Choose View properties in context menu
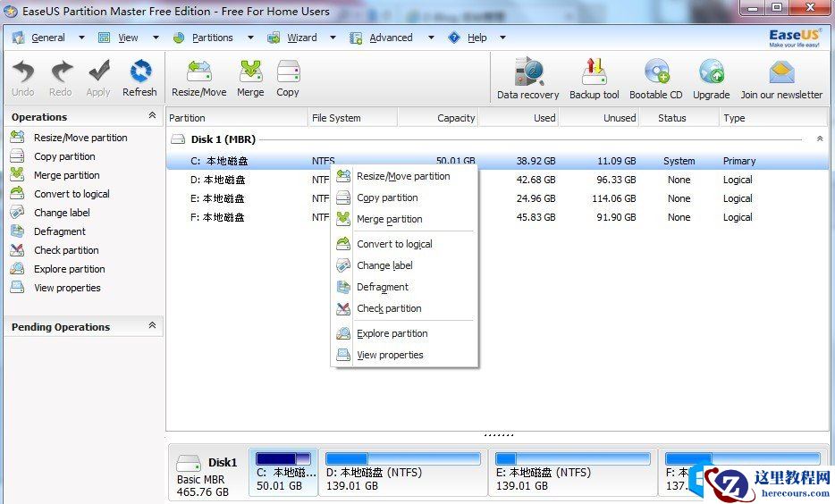Viewport: 835px width, 504px height. click(404, 355)
